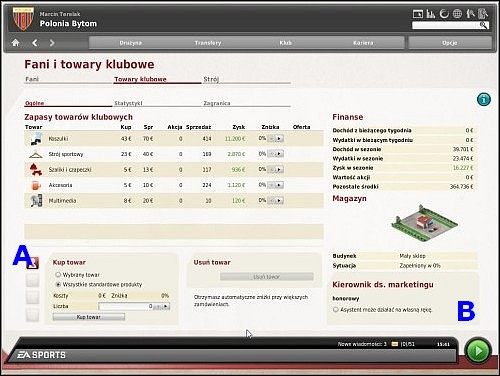
Task: Select the Wybrany towar radio option
Action: 58,275
